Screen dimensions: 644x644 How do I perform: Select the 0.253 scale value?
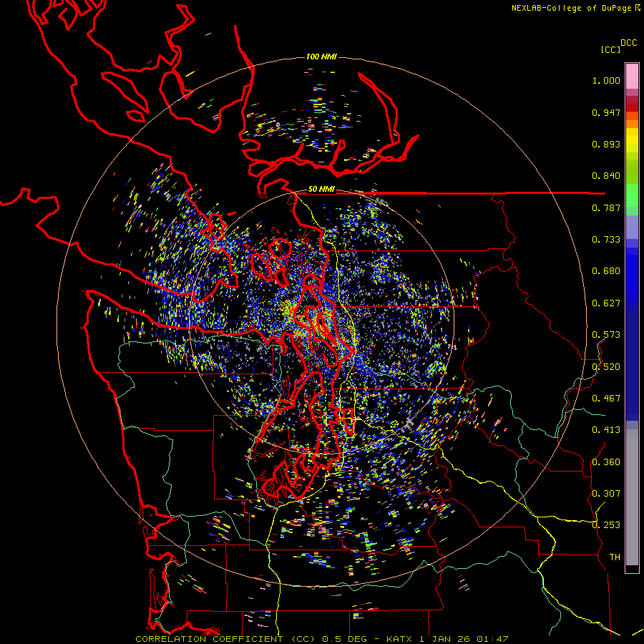606,525
